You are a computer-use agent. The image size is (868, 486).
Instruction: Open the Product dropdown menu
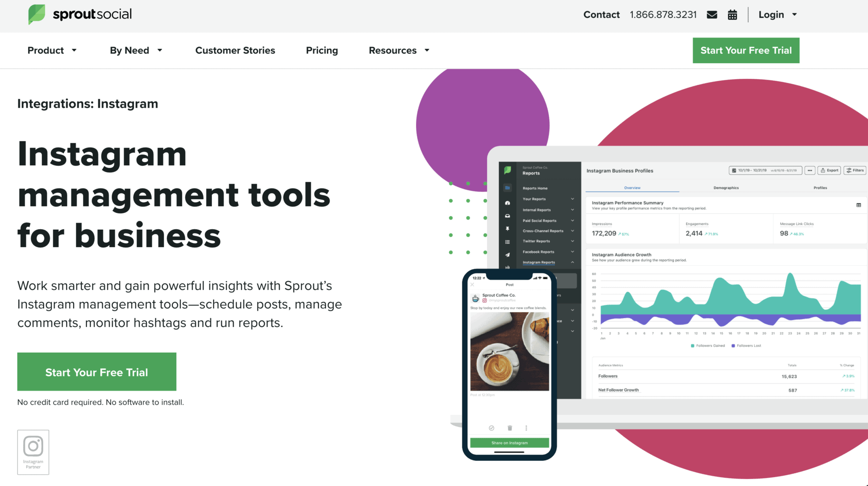coord(52,50)
